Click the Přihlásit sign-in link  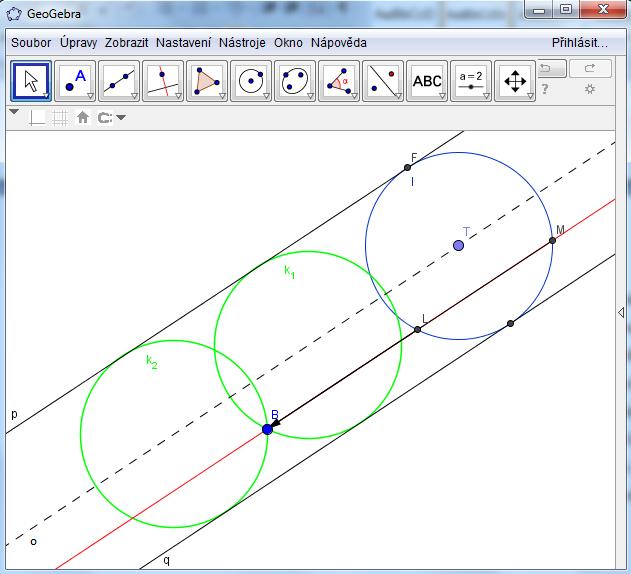[x=580, y=43]
